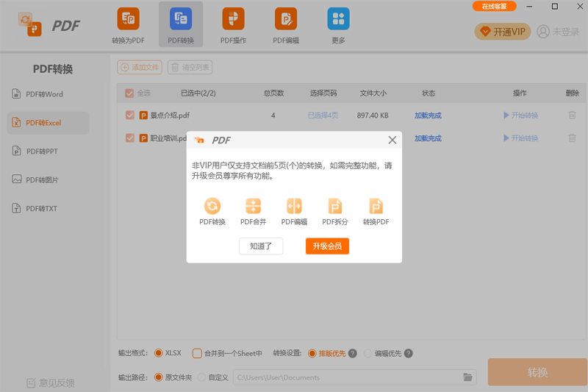The height and width of the screenshot is (392, 588).
Task: Click the PDF拆分 icon in the dialog
Action: pos(335,207)
